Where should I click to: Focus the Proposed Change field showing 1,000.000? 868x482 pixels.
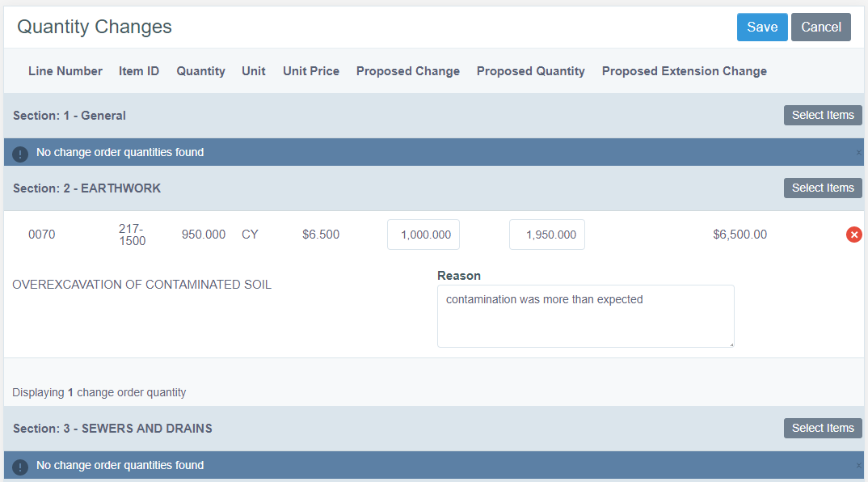pyautogui.click(x=423, y=235)
